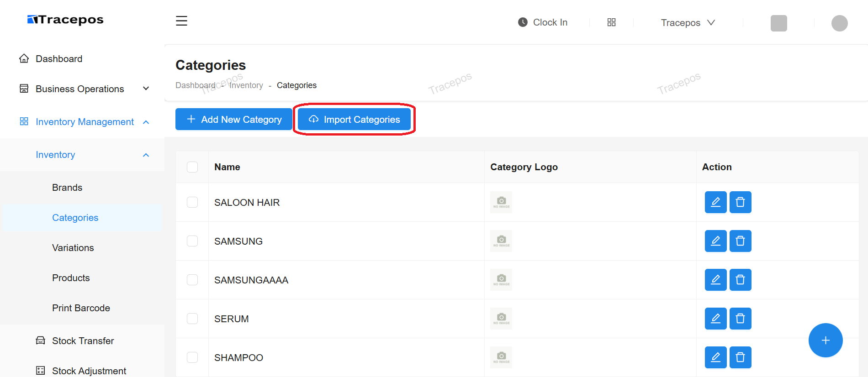Collapse Inventory Management chevron
Screen dimensions: 868x377
pyautogui.click(x=146, y=122)
